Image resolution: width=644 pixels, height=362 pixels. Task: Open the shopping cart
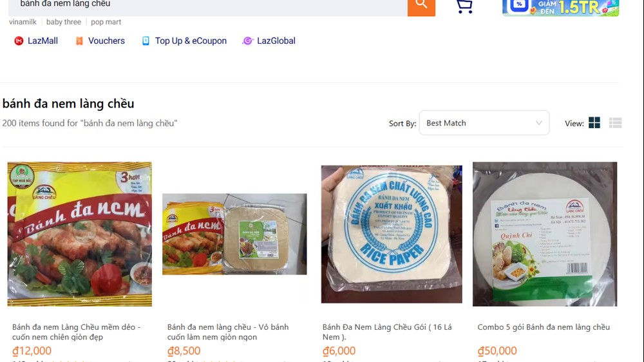click(x=464, y=6)
